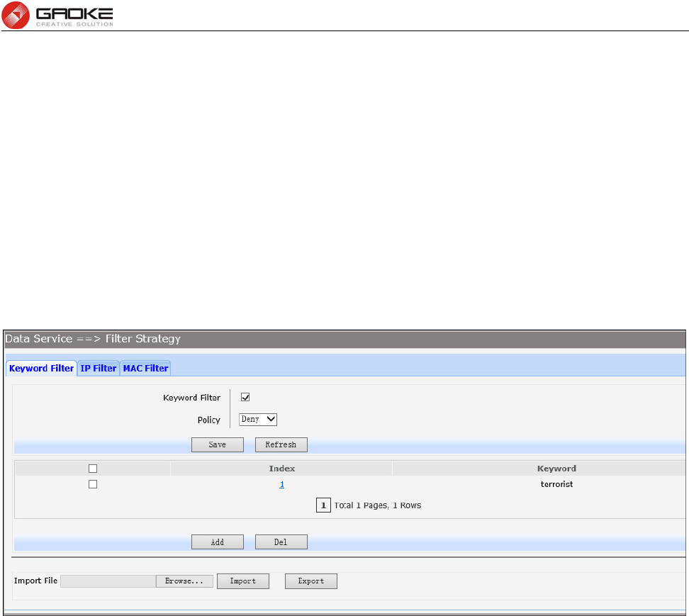Select the terrorist keyword cell
Image resolution: width=689 pixels, height=616 pixels.
(556, 484)
